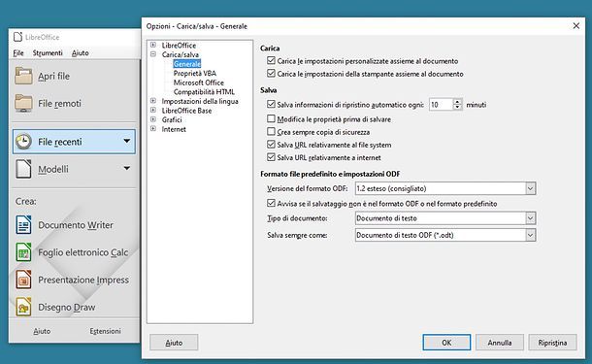Toggle Salva URL relativamente a internet
Image resolution: width=592 pixels, height=364 pixels.
coord(271,157)
